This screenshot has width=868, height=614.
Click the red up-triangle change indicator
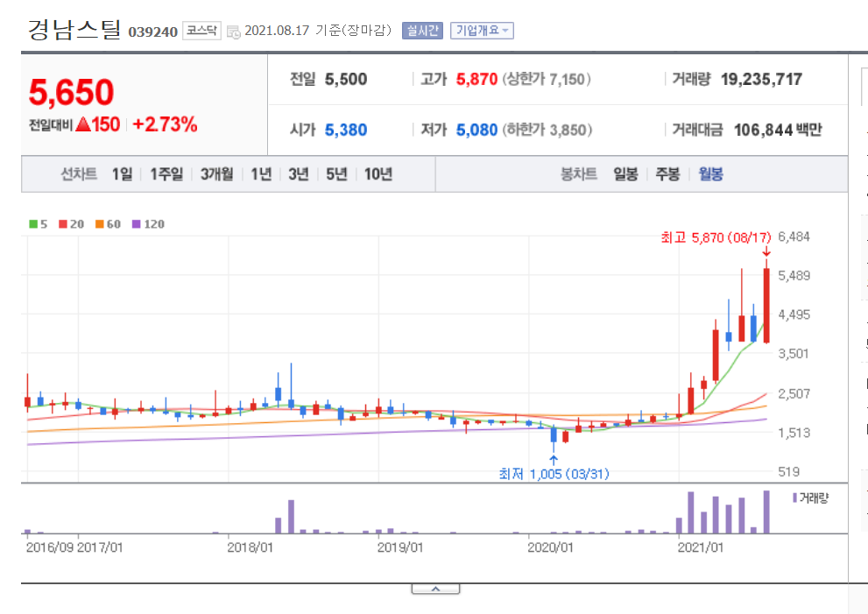coord(83,124)
